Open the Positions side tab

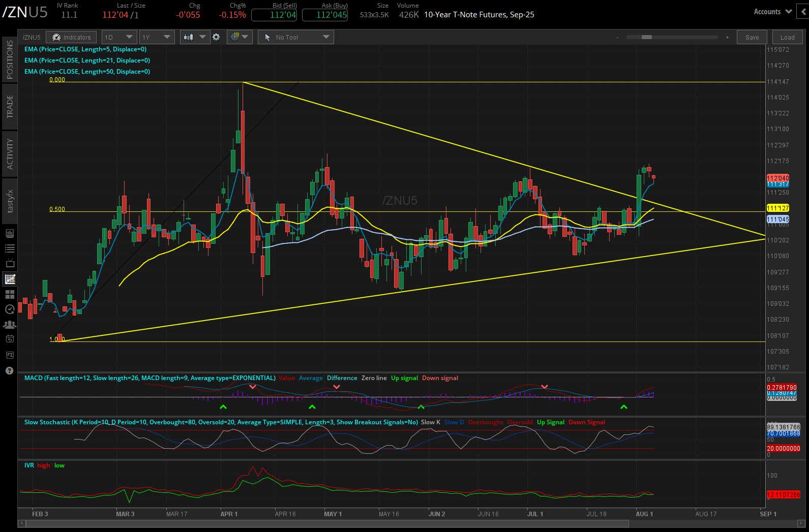click(10, 59)
